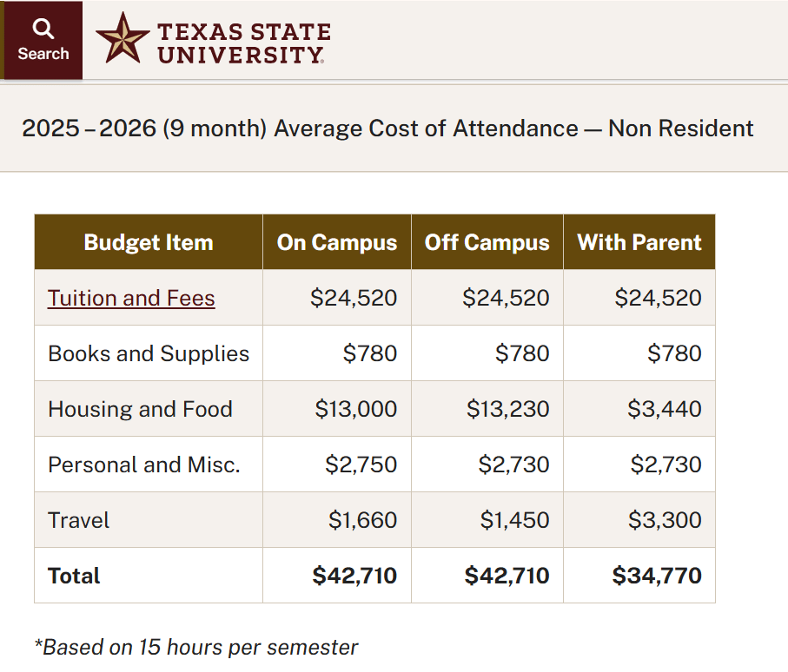Open the Texas State University wordmark

[x=243, y=39]
